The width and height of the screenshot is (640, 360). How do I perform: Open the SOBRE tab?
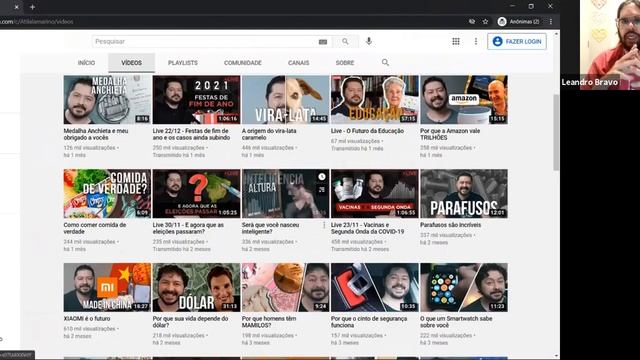(x=344, y=63)
